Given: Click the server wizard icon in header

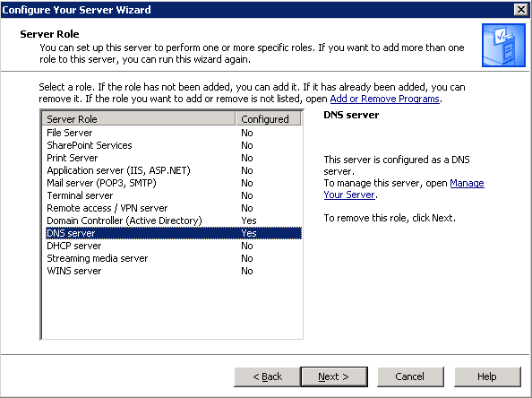Looking at the screenshot, I should 503,45.
